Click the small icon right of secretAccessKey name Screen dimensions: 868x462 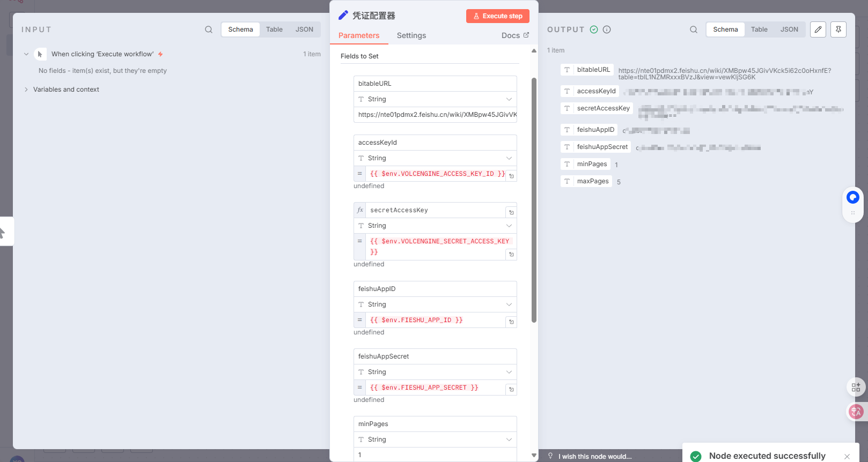click(x=512, y=212)
